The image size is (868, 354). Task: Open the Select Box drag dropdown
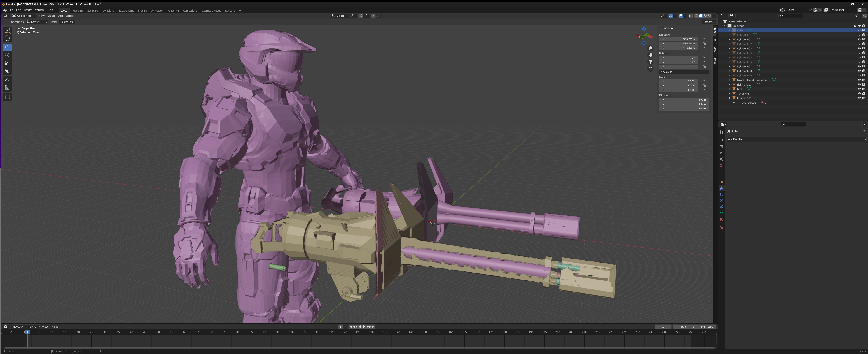click(67, 22)
